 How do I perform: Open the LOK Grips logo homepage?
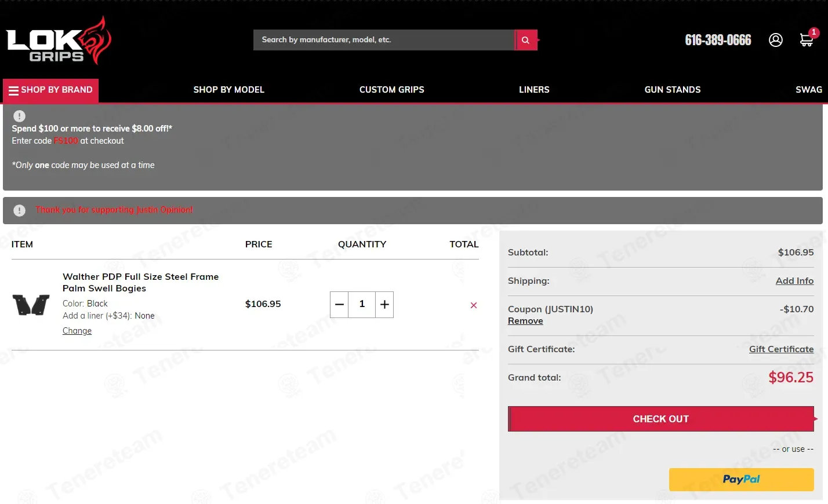[x=59, y=40]
